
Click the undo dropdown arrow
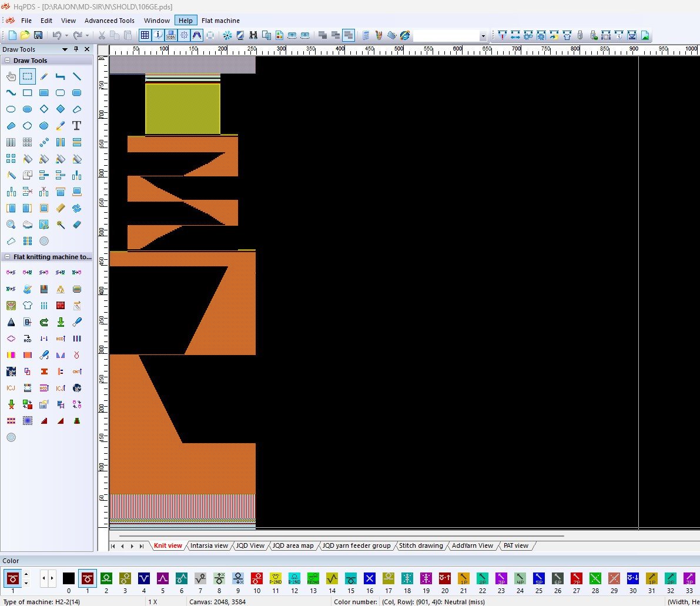pos(66,35)
